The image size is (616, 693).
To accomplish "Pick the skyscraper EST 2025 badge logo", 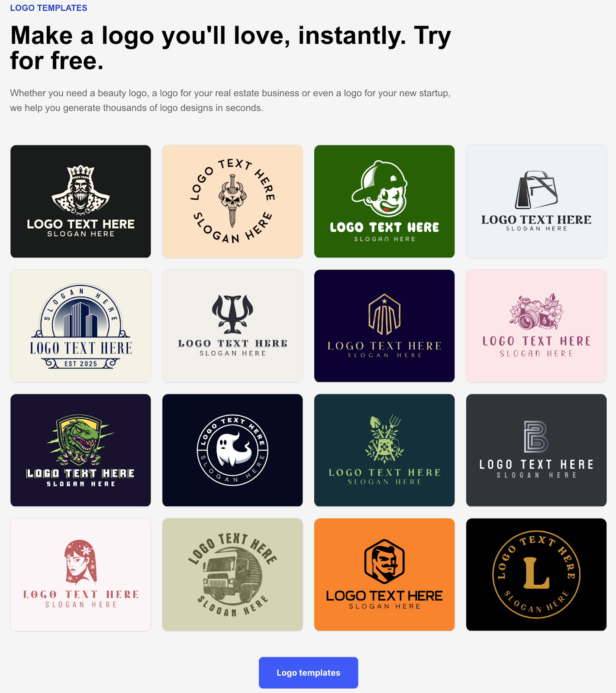I will click(81, 326).
